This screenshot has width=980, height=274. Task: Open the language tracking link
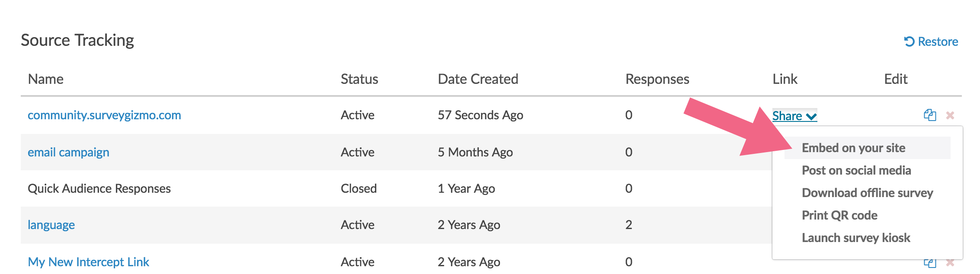(51, 225)
